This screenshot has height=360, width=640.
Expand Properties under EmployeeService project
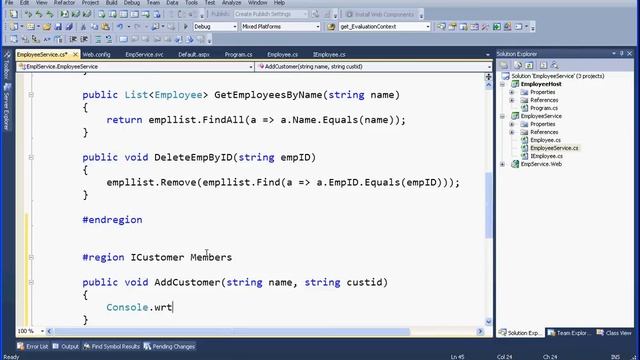[512, 124]
